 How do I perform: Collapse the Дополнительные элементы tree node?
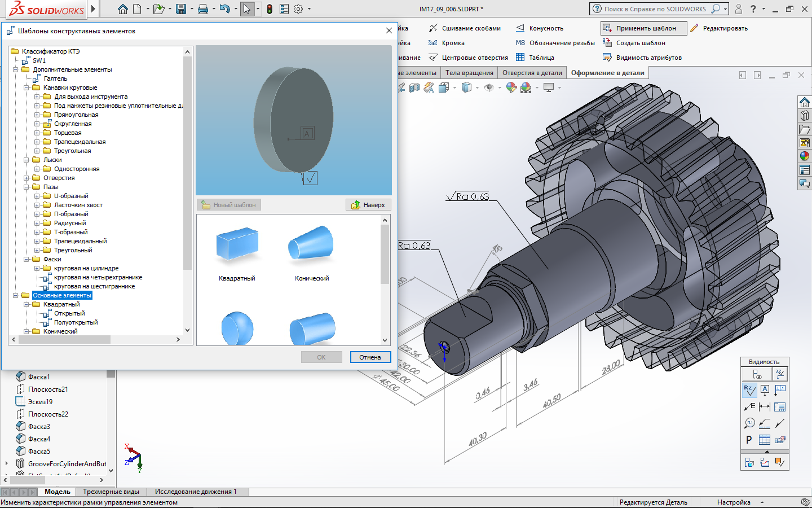tap(16, 70)
